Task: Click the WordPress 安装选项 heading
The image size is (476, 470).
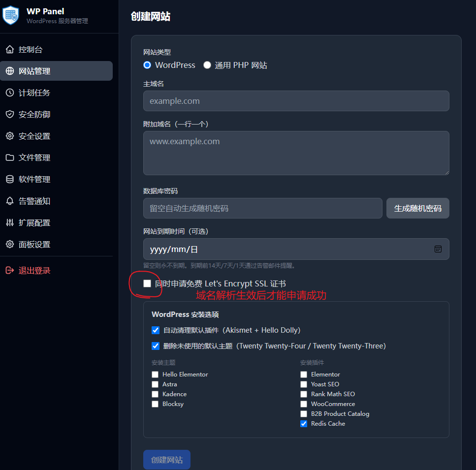Action: pyautogui.click(x=185, y=314)
